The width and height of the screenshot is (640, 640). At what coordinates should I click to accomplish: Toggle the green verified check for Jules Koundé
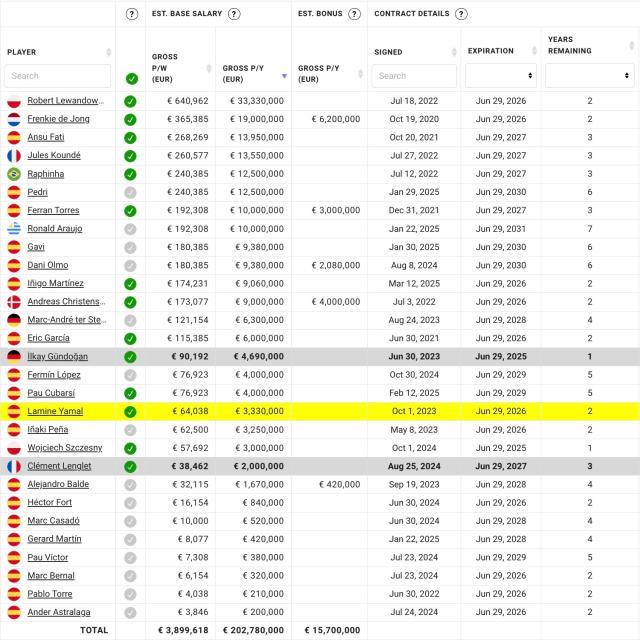[130, 156]
